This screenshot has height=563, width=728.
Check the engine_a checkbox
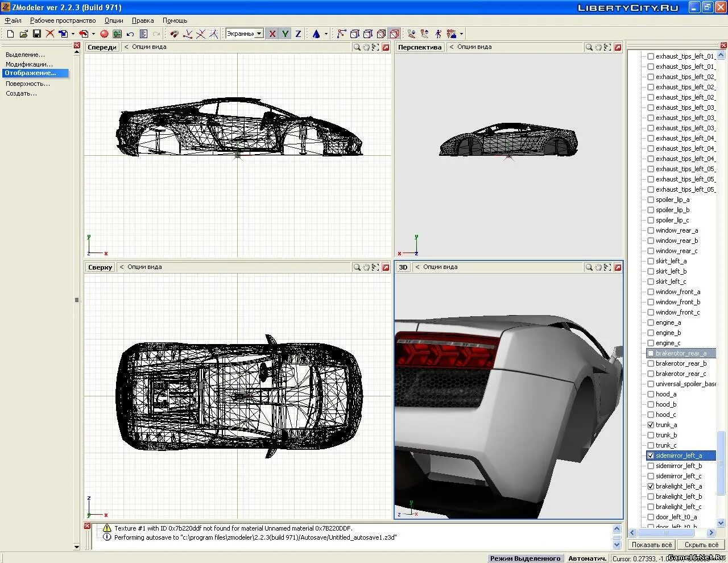point(651,322)
